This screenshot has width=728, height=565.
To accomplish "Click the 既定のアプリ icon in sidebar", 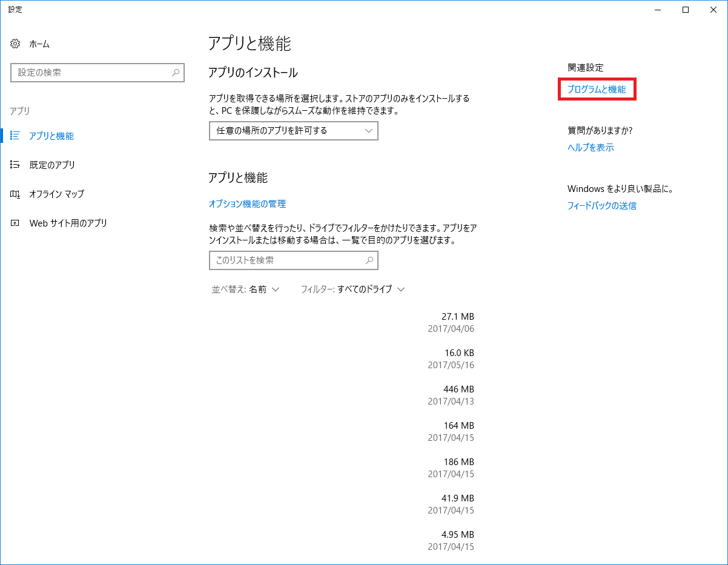I will tap(15, 165).
